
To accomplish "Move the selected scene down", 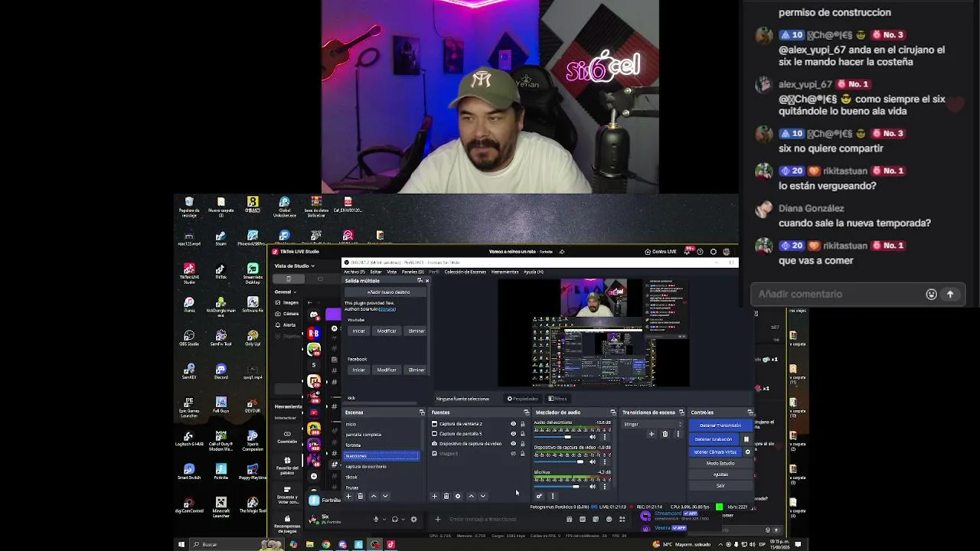I will [x=385, y=496].
